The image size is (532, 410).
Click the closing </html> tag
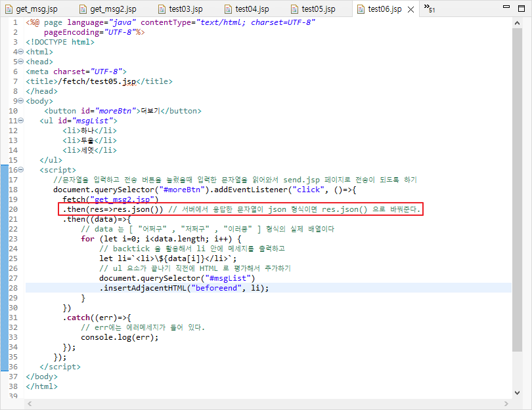pos(42,386)
